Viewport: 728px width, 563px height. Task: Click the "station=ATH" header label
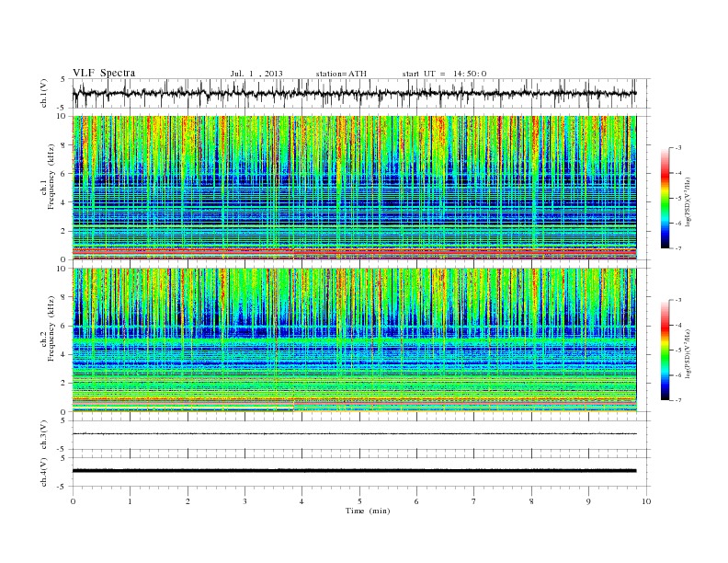pyautogui.click(x=341, y=74)
